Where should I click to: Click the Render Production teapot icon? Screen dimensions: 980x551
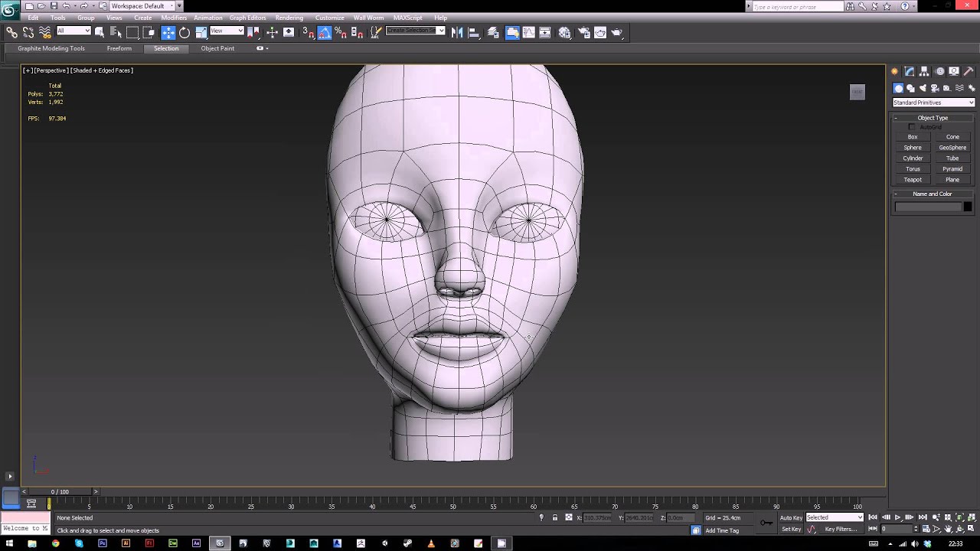(617, 32)
